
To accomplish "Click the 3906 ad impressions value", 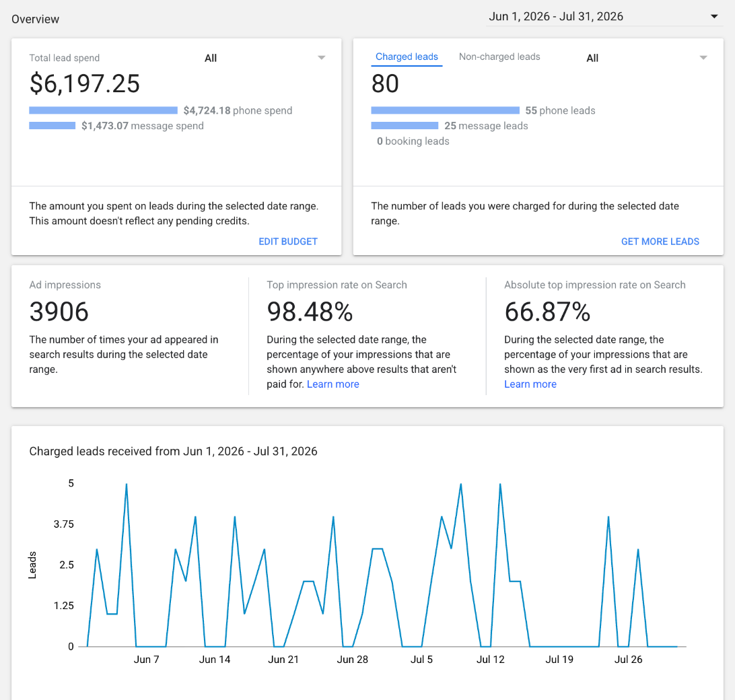I will [59, 312].
